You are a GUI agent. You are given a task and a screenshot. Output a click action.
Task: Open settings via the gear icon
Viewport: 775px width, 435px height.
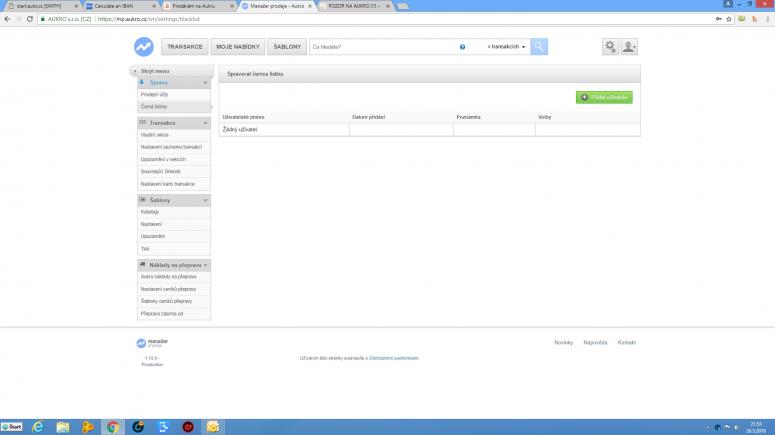point(610,46)
